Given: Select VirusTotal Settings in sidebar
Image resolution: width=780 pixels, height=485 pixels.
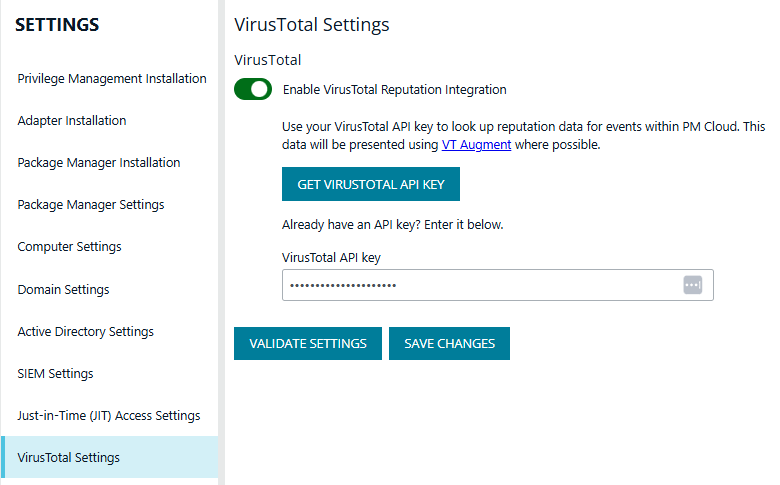Looking at the screenshot, I should tap(109, 457).
